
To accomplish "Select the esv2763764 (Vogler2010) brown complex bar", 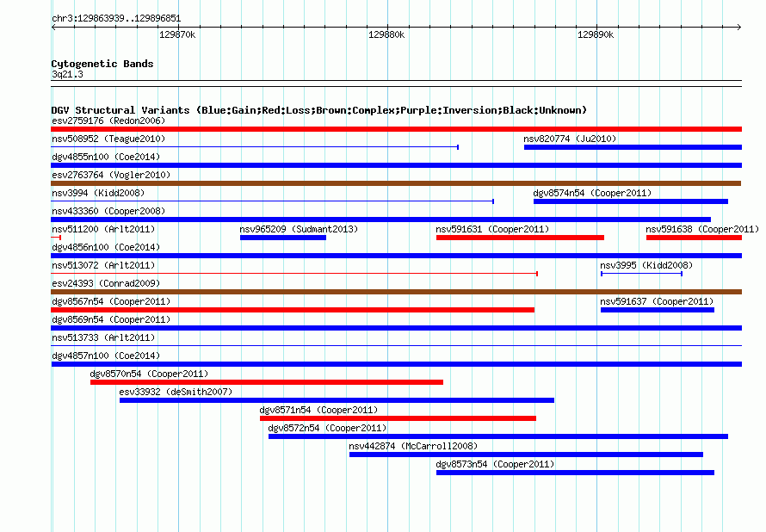I will [x=396, y=183].
